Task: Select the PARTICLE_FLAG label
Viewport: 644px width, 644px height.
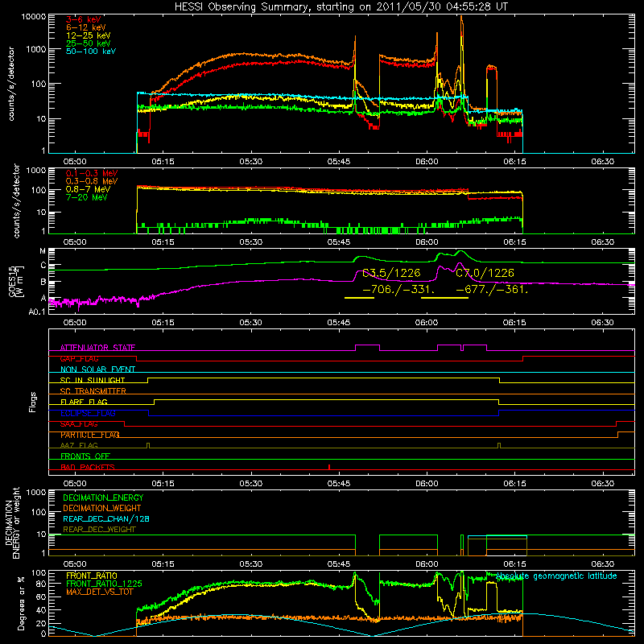Action: point(90,435)
